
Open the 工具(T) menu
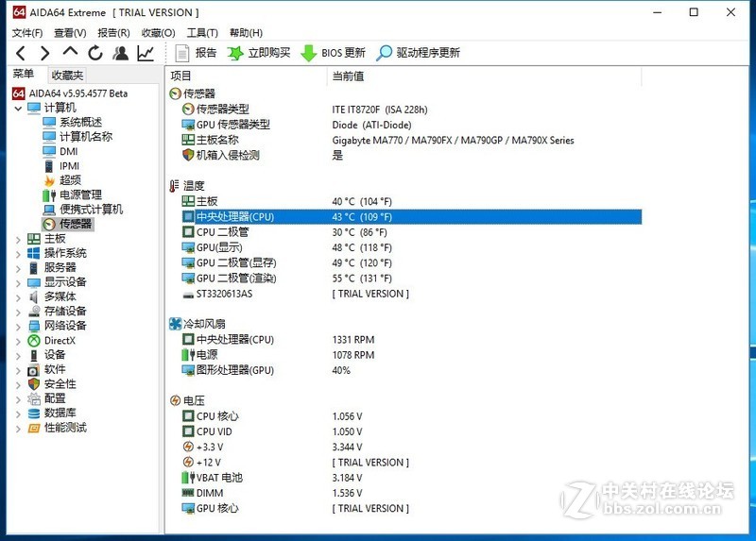202,33
